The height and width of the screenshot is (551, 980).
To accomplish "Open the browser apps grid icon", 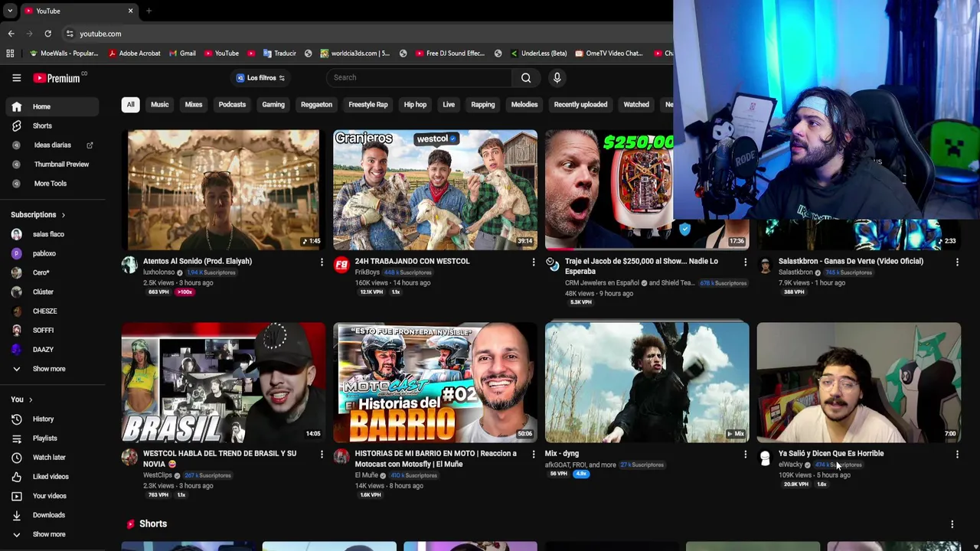I will coord(10,53).
